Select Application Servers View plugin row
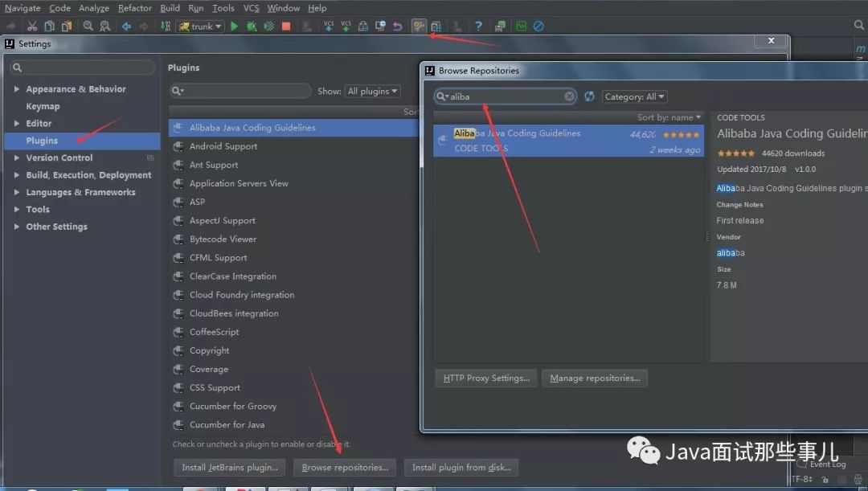 coord(294,183)
